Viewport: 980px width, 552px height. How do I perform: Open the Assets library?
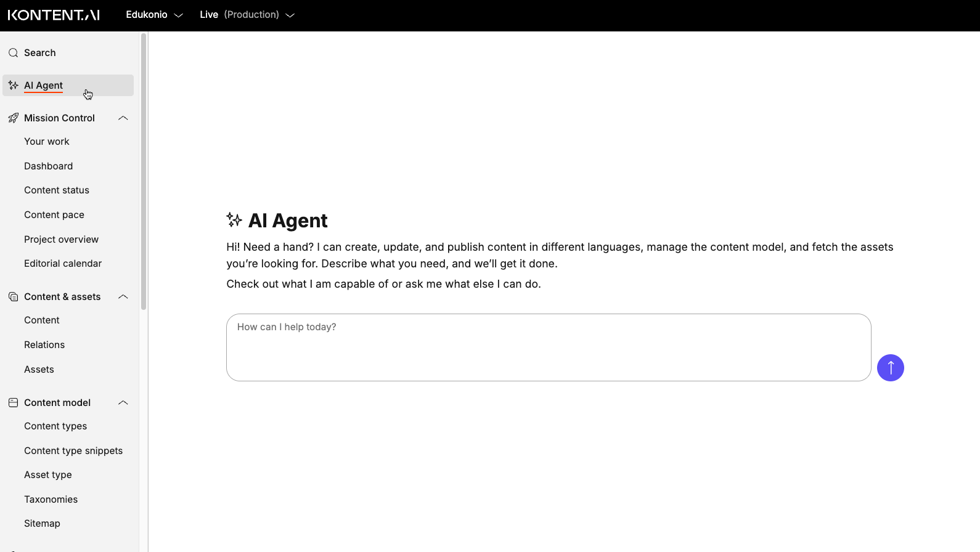click(x=39, y=370)
